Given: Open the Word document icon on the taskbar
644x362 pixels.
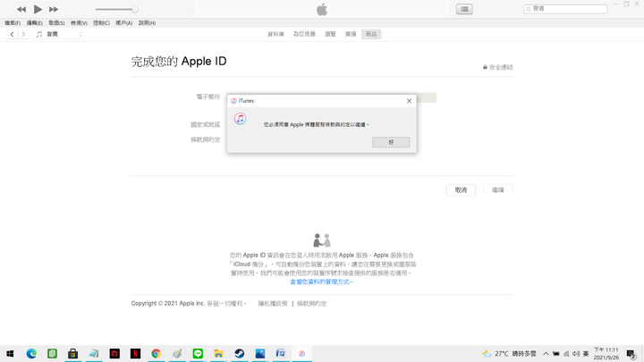Looking at the screenshot, I should click(281, 353).
